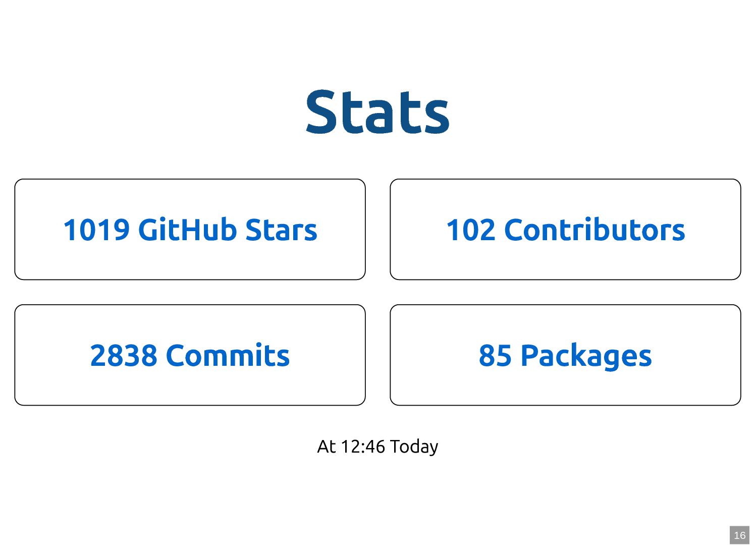The image size is (756, 551).
Task: Click the word 'Today' below boxes
Action: point(414,447)
